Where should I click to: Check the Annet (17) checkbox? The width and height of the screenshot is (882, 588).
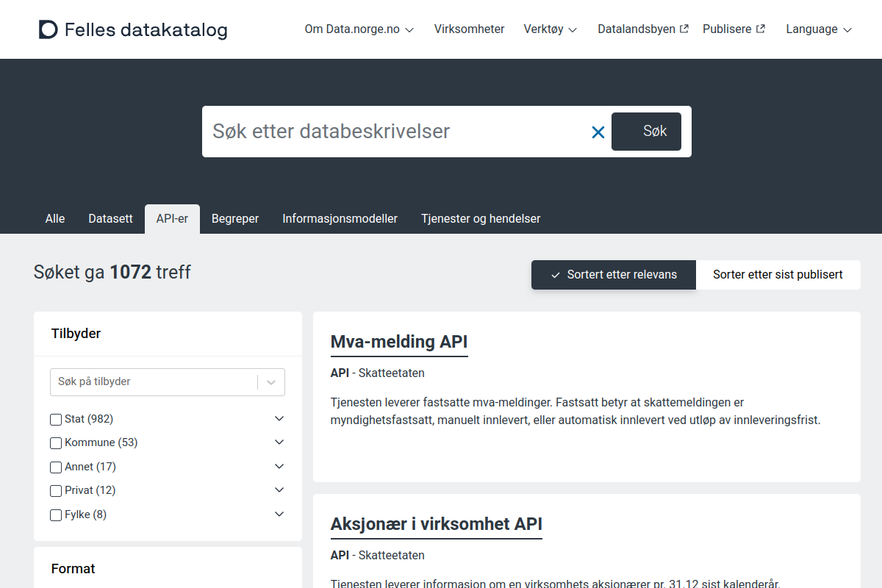pos(56,467)
